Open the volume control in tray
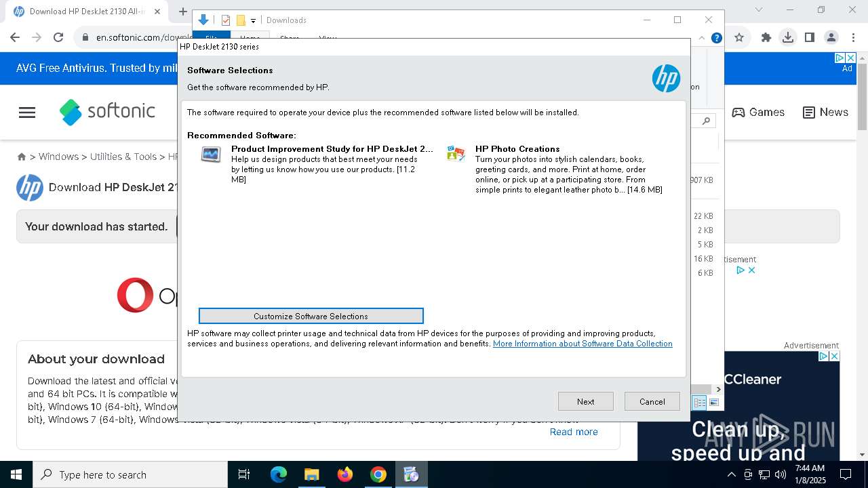The height and width of the screenshot is (488, 868). pyautogui.click(x=780, y=474)
